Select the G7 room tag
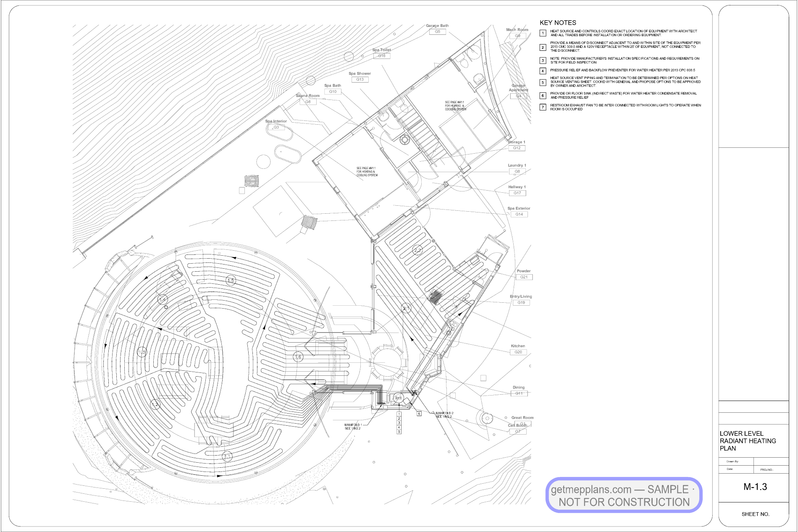Viewport: 798px width, 532px height. 518,431
